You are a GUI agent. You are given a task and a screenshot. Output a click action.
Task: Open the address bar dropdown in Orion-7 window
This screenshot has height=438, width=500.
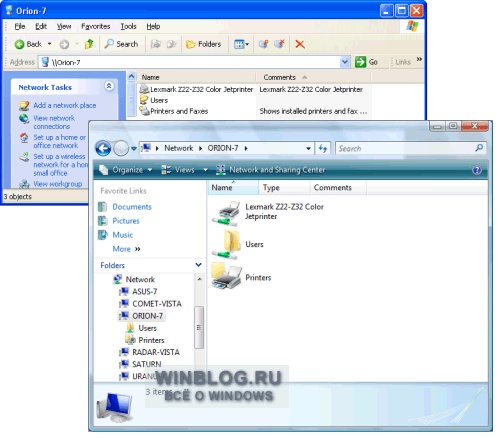345,62
